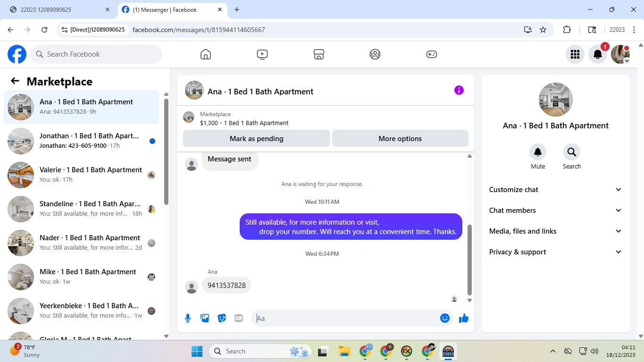644x362 pixels.
Task: Click the Message sent bubble
Action: click(x=230, y=160)
